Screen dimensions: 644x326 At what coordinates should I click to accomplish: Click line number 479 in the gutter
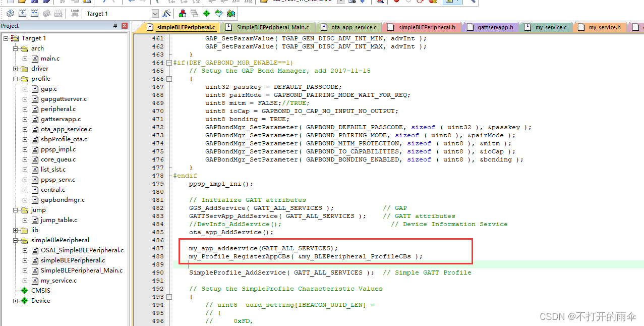(157, 184)
